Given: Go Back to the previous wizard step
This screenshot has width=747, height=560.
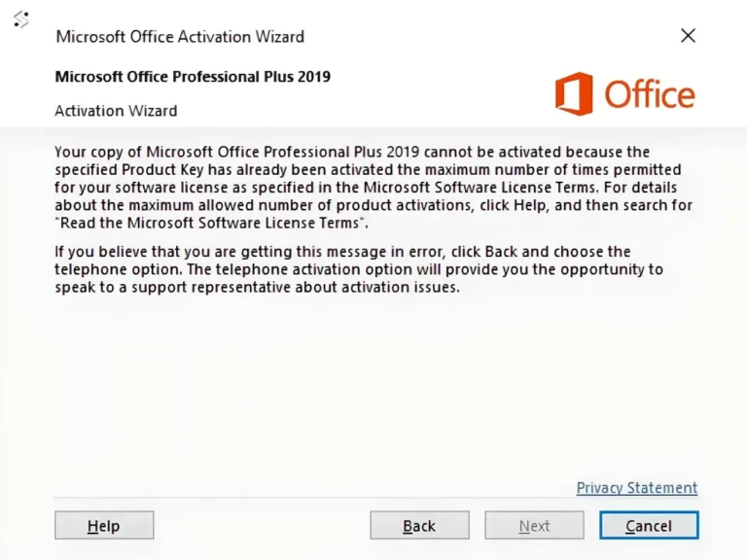Looking at the screenshot, I should [x=419, y=526].
